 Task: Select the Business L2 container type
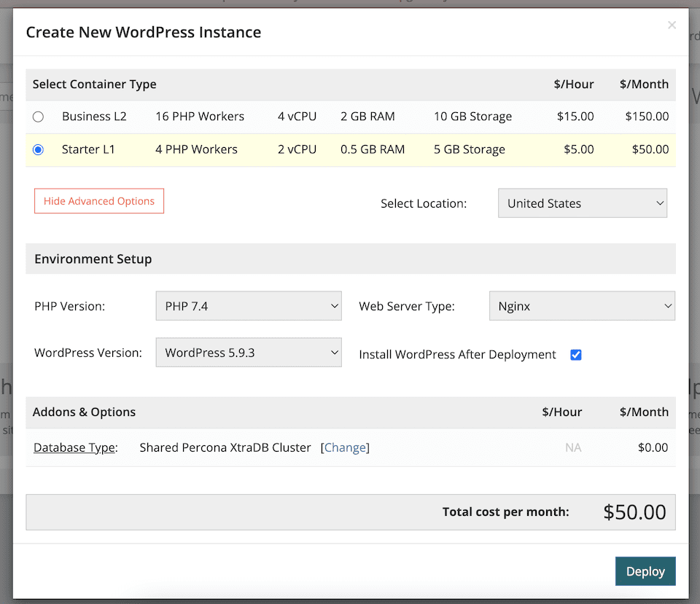pos(39,116)
